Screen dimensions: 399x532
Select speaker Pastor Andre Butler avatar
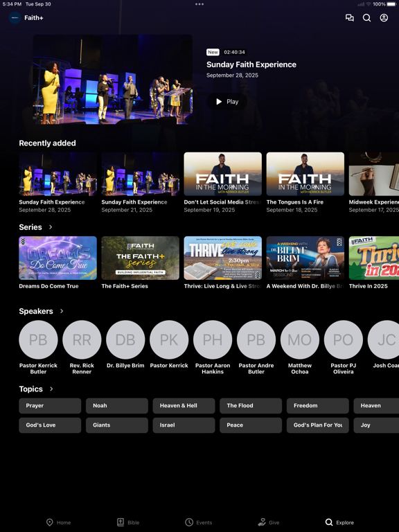point(256,339)
